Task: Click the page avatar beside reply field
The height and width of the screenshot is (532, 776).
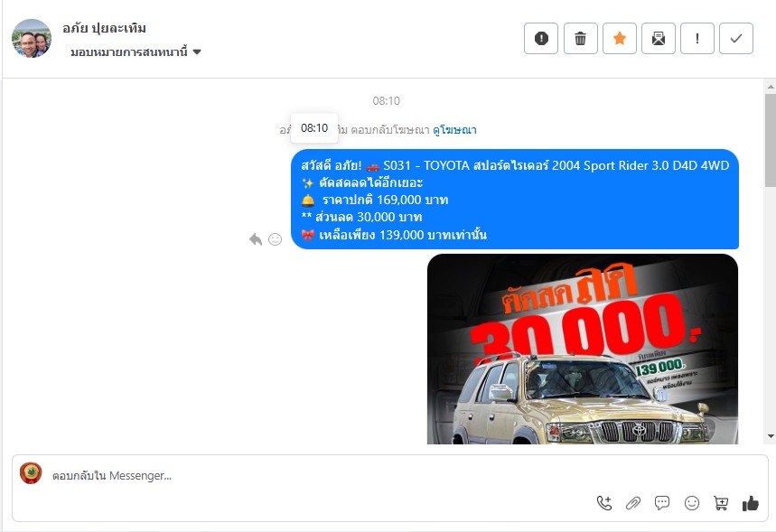Action: [31, 473]
